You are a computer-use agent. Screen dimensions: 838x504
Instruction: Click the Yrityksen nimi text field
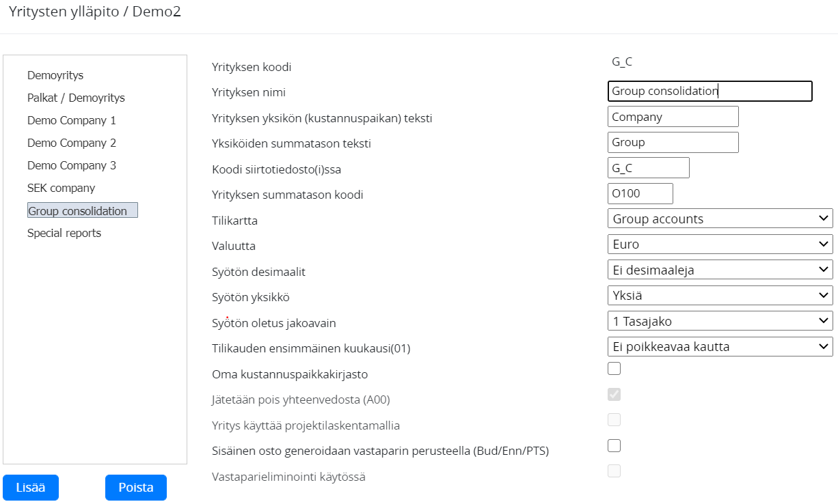click(x=709, y=91)
